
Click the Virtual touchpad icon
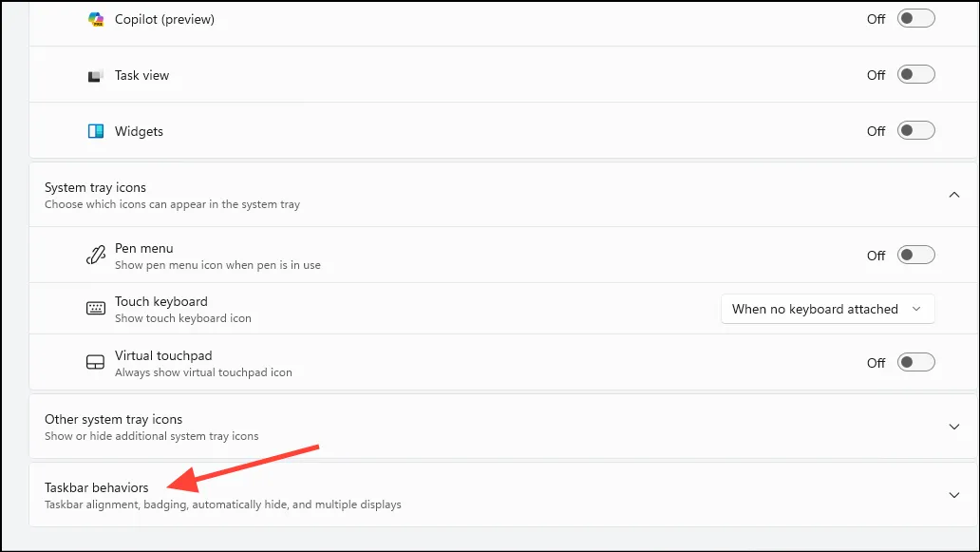[x=96, y=363]
